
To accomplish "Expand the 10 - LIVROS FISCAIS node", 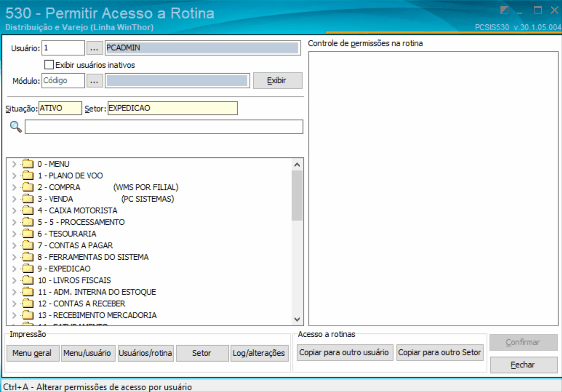I will [x=14, y=281].
